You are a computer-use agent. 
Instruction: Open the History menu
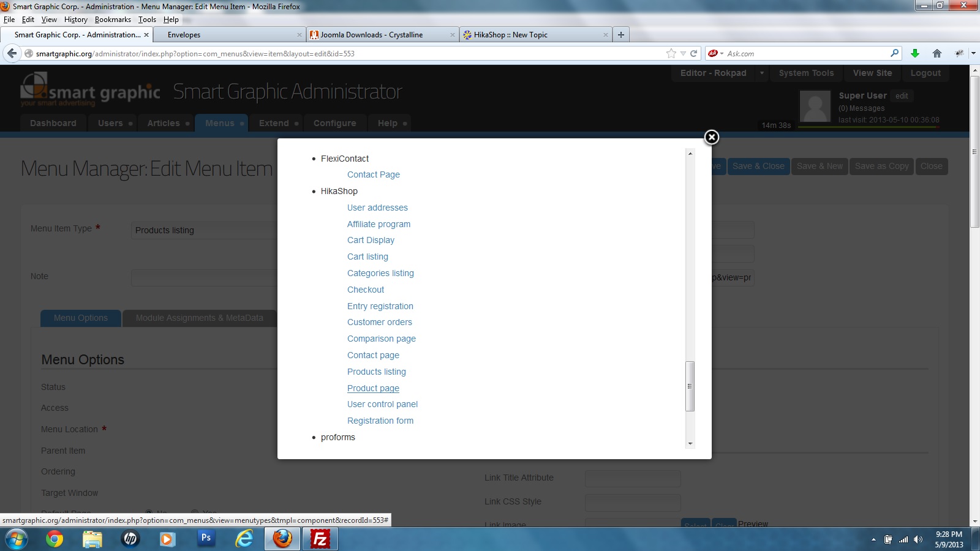pyautogui.click(x=76, y=20)
